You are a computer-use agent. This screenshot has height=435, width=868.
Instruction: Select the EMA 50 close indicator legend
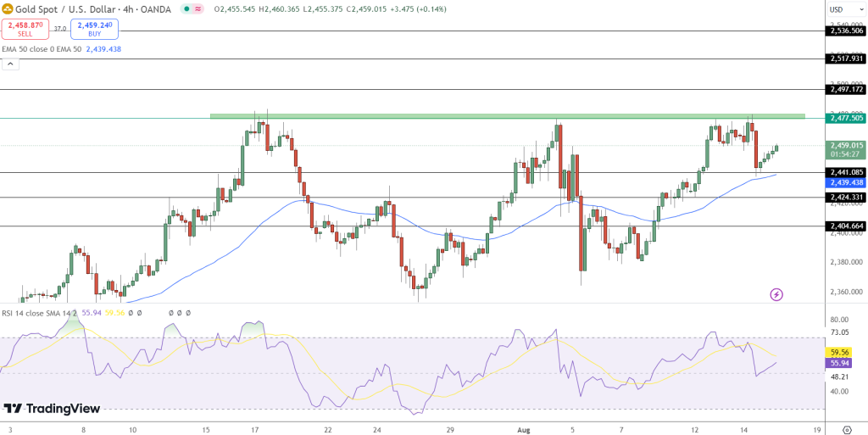pyautogui.click(x=42, y=49)
